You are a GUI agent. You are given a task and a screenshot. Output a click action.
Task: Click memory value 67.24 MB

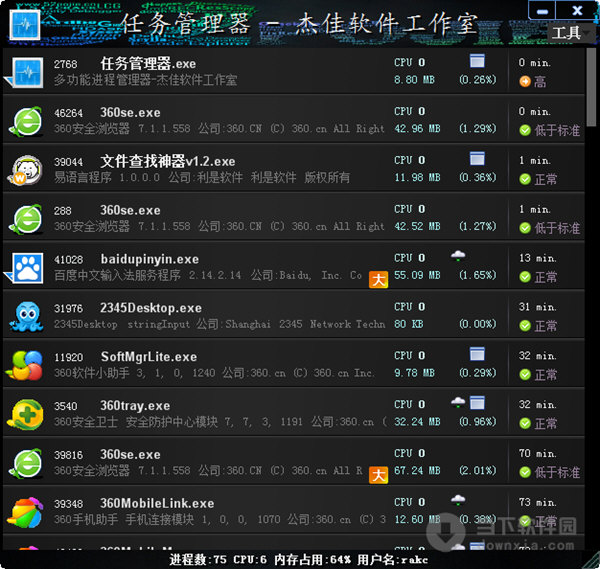coord(417,471)
